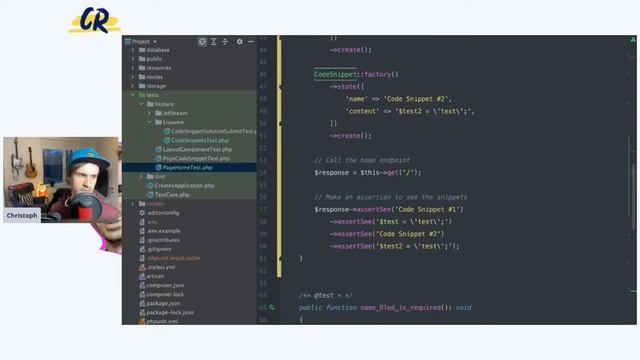This screenshot has width=640, height=360.
Task: Open LayoutComponentTest.php file
Action: [x=193, y=149]
